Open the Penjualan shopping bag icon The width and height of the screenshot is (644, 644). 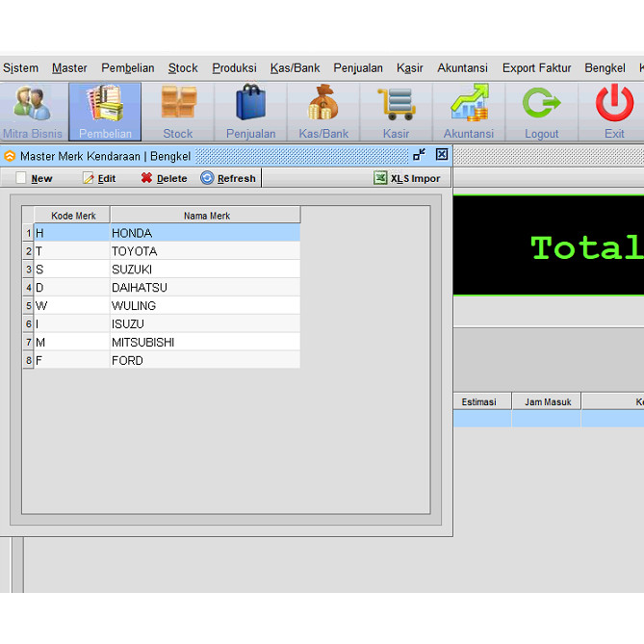pos(250,112)
